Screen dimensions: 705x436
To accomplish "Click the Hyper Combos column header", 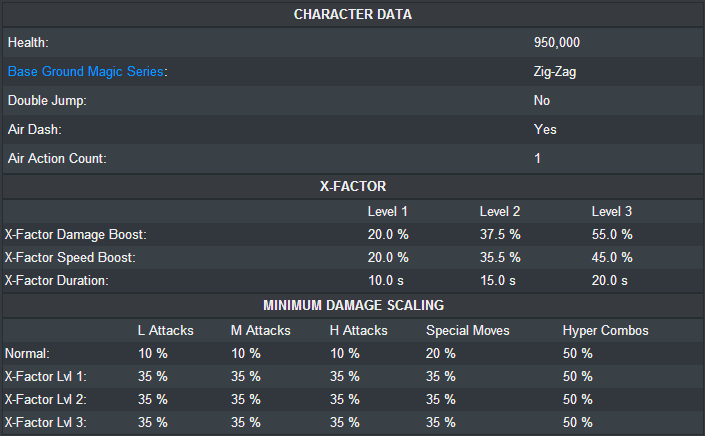I will click(x=605, y=330).
